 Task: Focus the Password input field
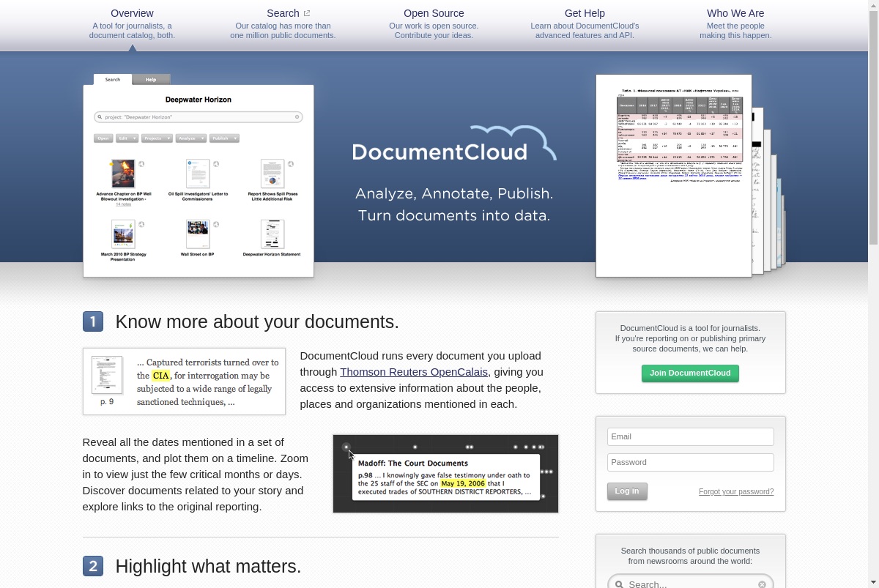click(x=690, y=462)
